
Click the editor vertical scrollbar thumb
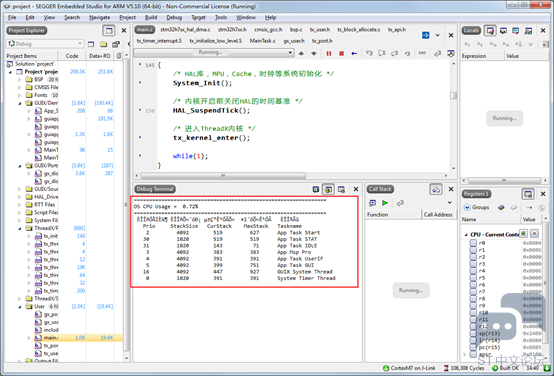(454, 96)
